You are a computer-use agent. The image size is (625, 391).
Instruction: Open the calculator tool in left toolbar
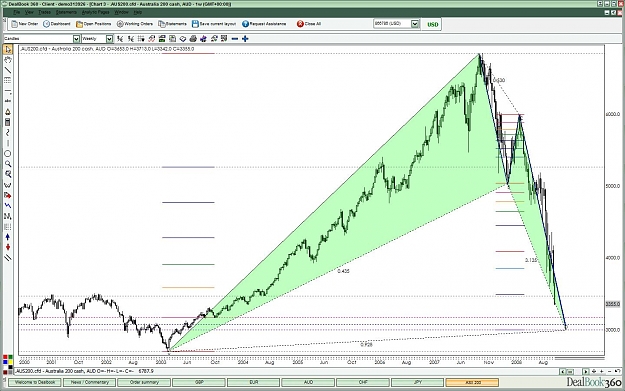pyautogui.click(x=8, y=122)
